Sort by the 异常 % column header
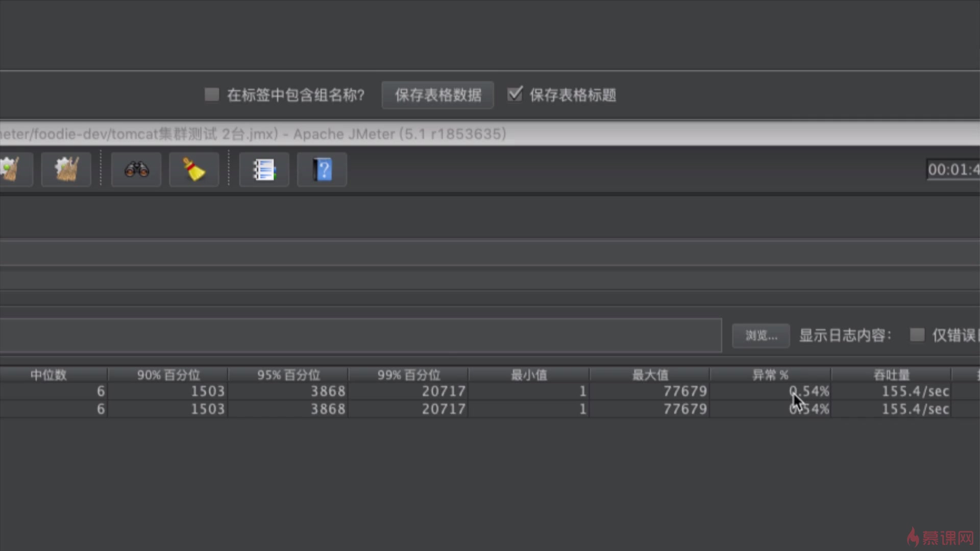 point(770,375)
